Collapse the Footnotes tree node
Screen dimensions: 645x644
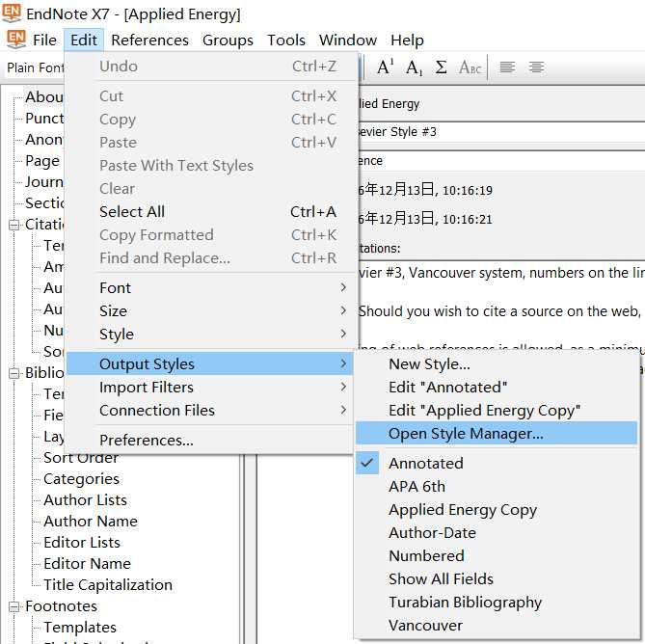[14, 606]
